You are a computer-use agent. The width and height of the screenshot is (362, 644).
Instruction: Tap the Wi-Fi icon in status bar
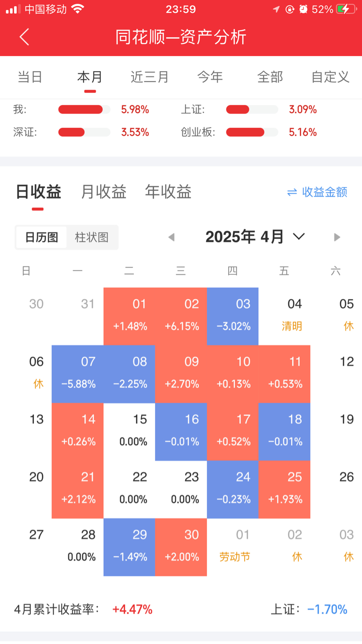click(78, 9)
